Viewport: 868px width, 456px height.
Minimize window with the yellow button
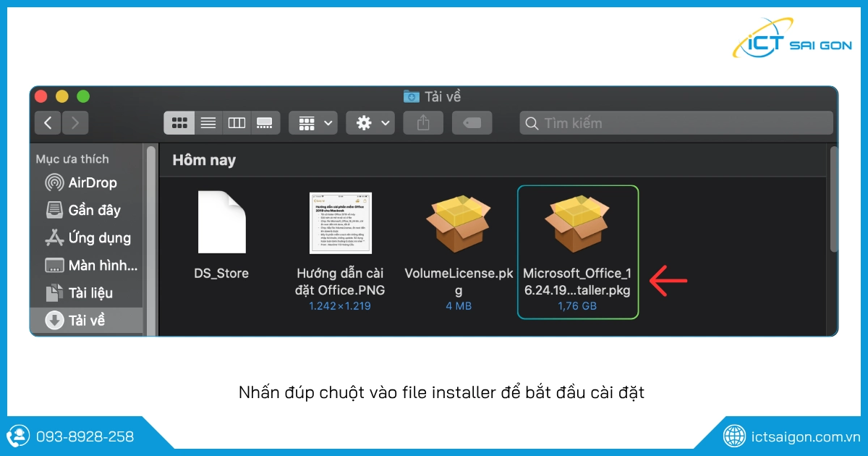click(x=62, y=96)
